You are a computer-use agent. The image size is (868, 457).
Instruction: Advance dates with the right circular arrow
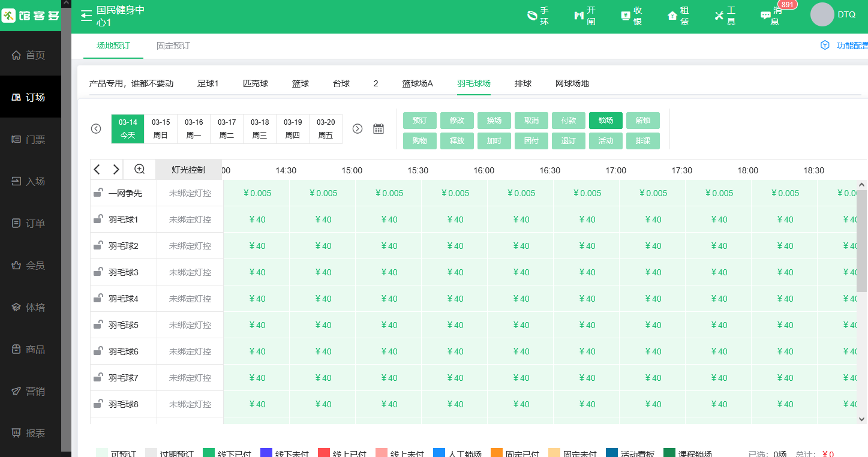[358, 128]
